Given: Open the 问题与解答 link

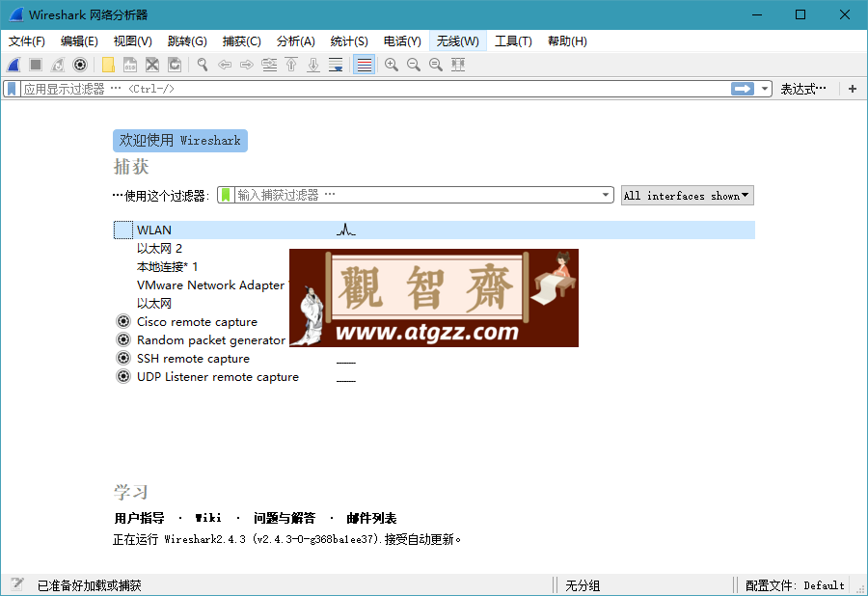Looking at the screenshot, I should [285, 518].
